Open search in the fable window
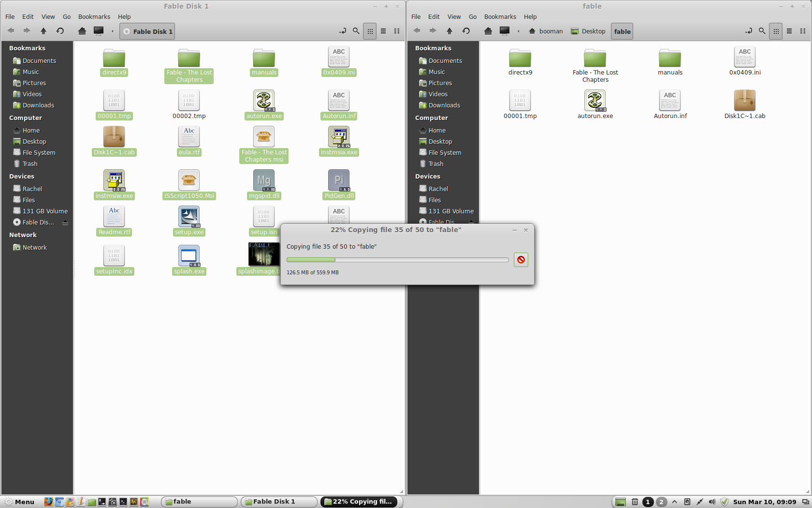This screenshot has width=812, height=508. point(762,31)
